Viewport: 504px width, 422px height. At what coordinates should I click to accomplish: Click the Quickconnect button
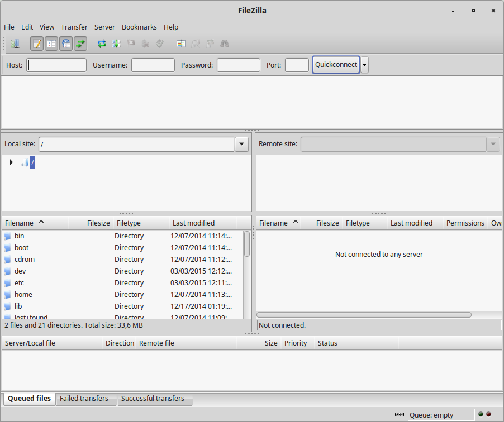[336, 65]
